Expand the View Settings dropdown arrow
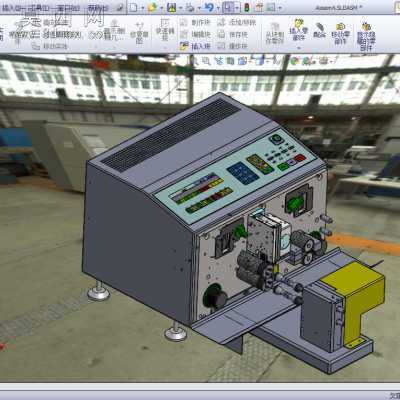This screenshot has width=400, height=400. click(x=331, y=61)
